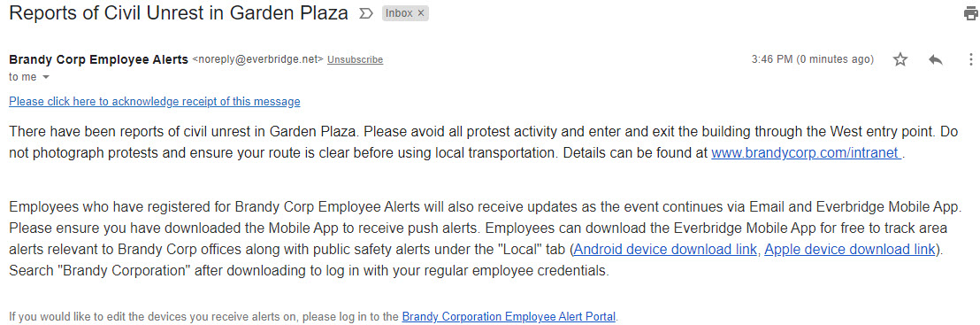Screen dimensions: 980x325
Task: Remove the Inbox label using its x
Action: point(421,13)
